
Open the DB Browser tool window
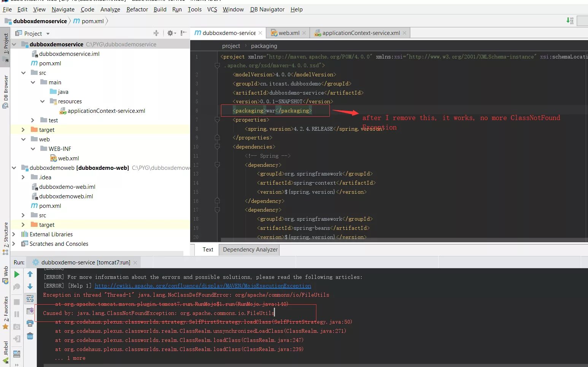pyautogui.click(x=5, y=91)
